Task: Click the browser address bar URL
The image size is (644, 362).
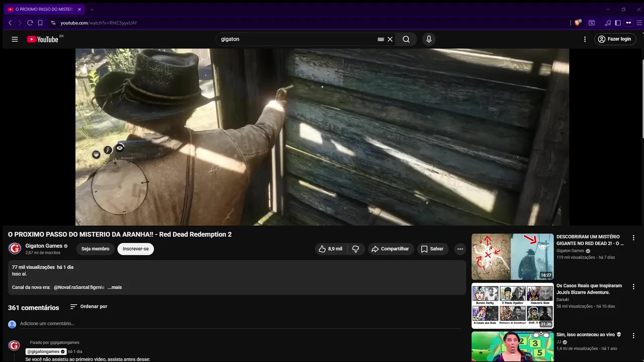Action: coord(99,23)
